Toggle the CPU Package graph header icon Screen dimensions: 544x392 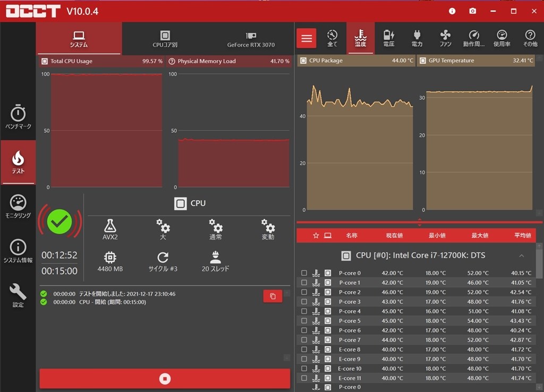point(303,61)
